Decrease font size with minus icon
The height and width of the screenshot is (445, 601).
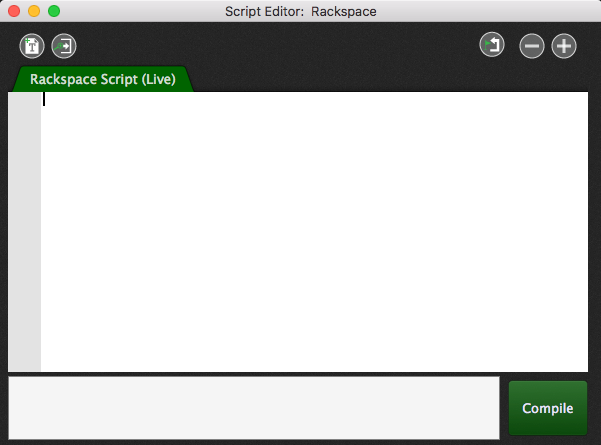(x=532, y=46)
